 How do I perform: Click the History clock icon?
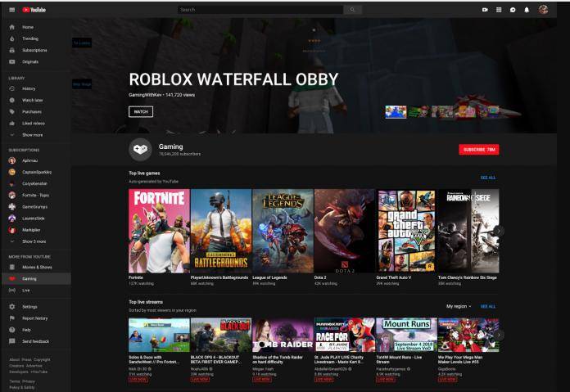12,88
